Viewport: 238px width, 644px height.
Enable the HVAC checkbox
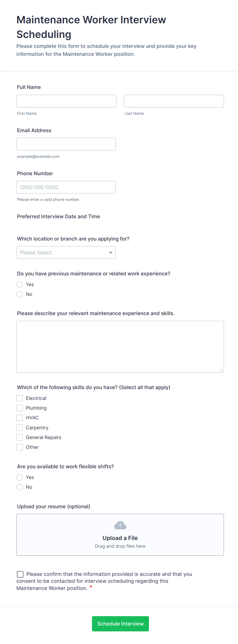tap(19, 418)
